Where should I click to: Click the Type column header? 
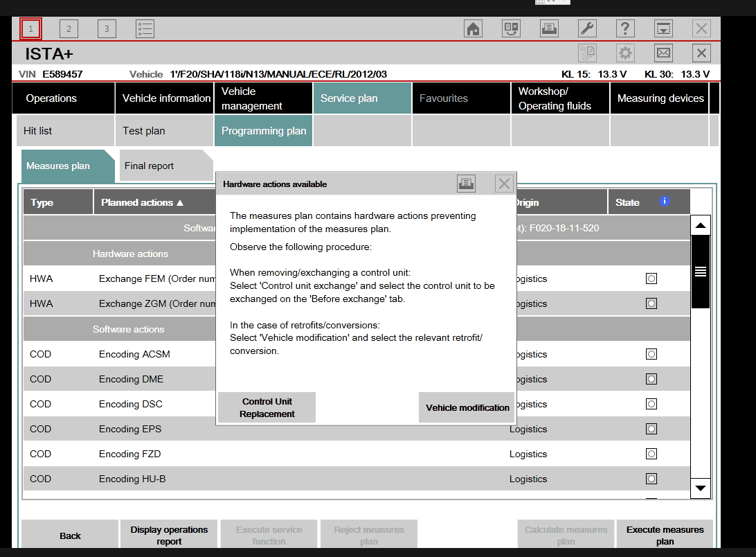(58, 202)
